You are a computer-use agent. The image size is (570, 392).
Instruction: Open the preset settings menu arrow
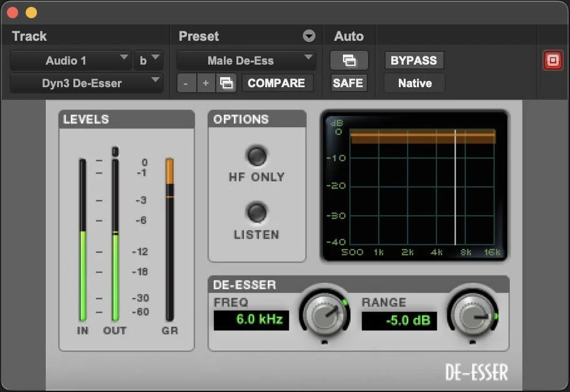click(x=309, y=36)
